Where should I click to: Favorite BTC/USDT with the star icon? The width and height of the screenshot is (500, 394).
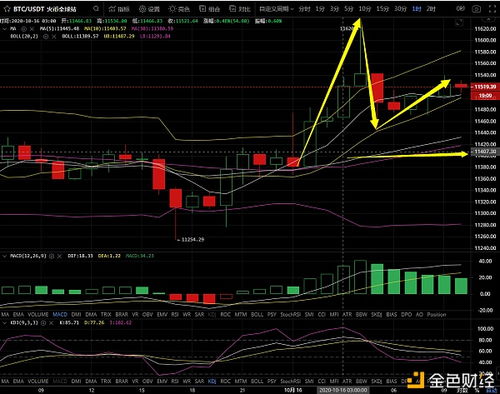click(6, 9)
